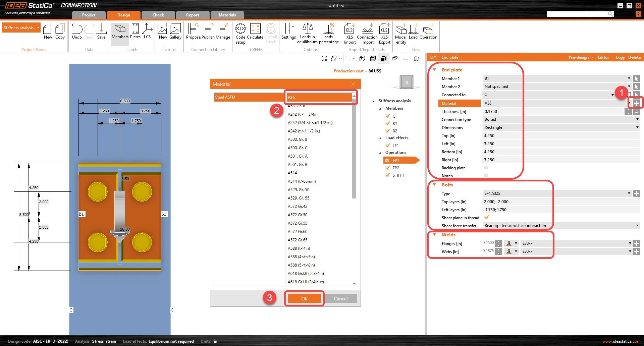Open the Connection type dropdown

pyautogui.click(x=637, y=119)
